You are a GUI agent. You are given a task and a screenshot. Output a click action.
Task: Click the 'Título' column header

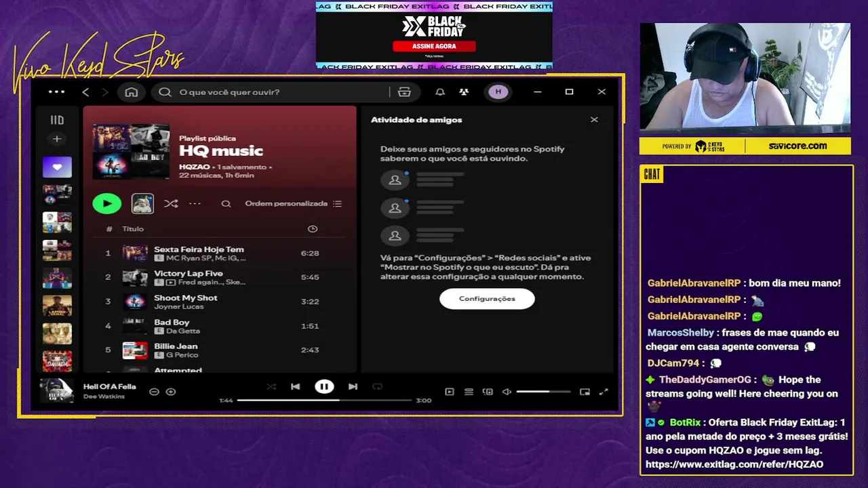[x=133, y=229]
